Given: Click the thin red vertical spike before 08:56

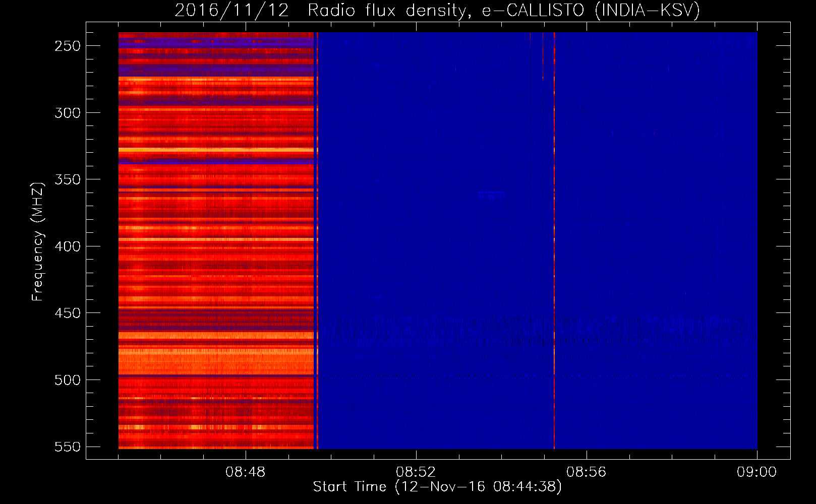Looking at the screenshot, I should 554,240.
